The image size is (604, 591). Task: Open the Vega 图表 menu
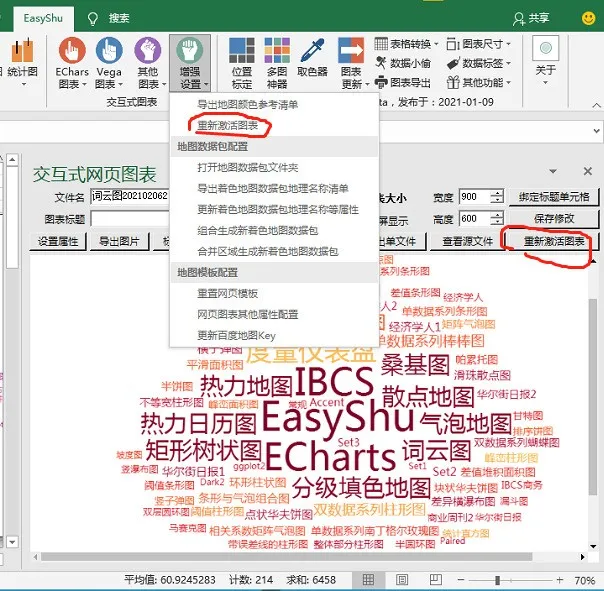109,63
